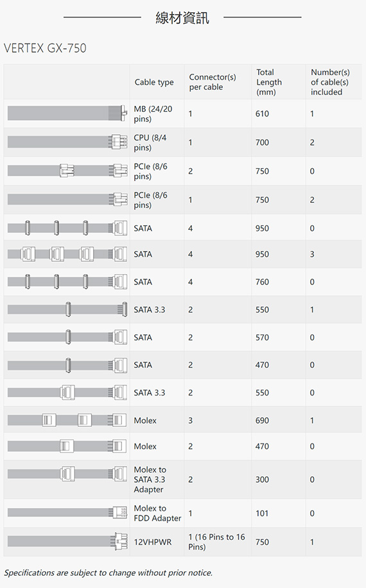
Task: Click the 1 (16 Pins to 16 Pins) cell
Action: pos(216,542)
